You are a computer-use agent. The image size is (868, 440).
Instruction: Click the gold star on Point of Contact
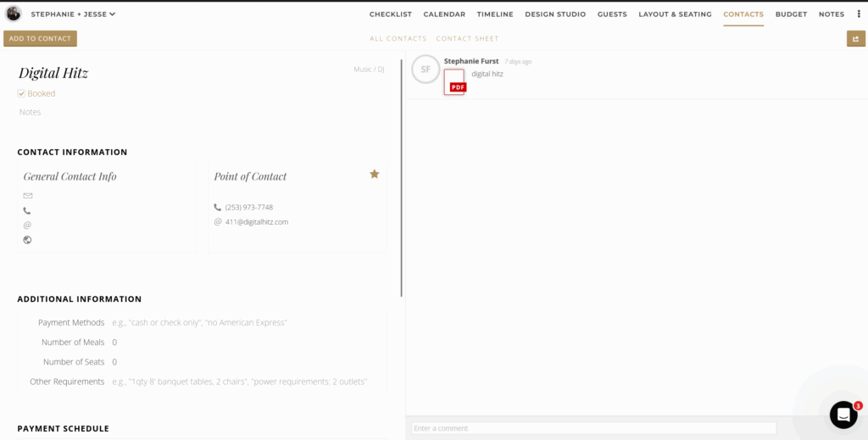[374, 175]
